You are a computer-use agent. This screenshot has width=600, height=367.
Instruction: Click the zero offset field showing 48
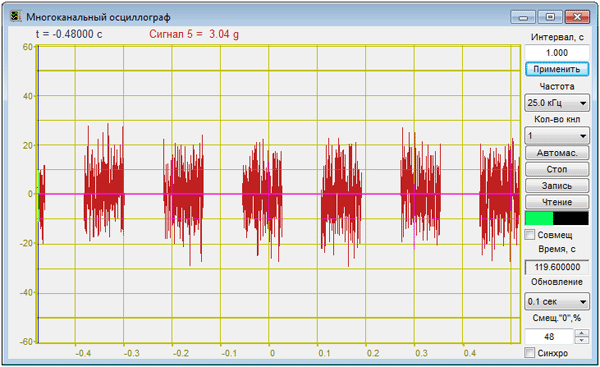549,336
